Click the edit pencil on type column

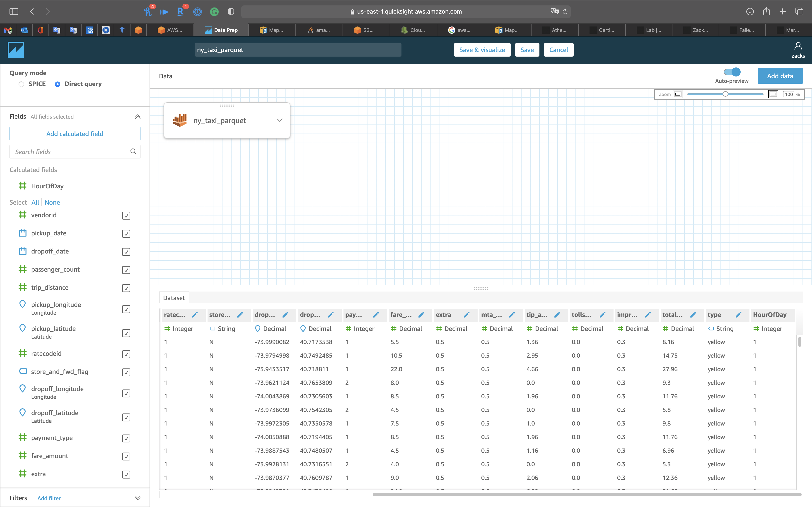point(739,315)
